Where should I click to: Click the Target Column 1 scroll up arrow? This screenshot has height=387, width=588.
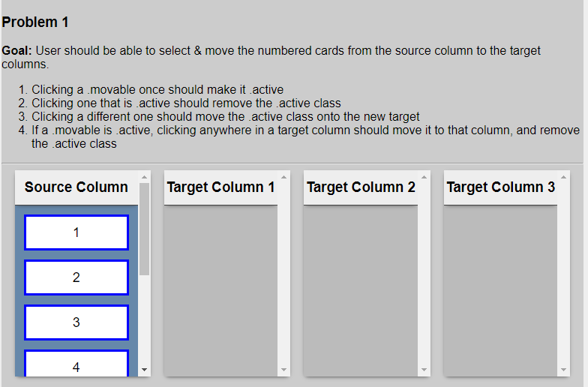coord(283,177)
